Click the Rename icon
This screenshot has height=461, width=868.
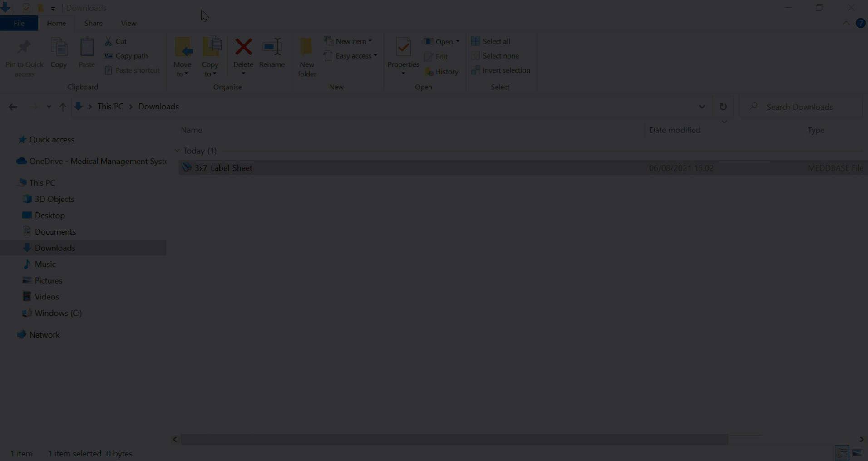pos(272,47)
